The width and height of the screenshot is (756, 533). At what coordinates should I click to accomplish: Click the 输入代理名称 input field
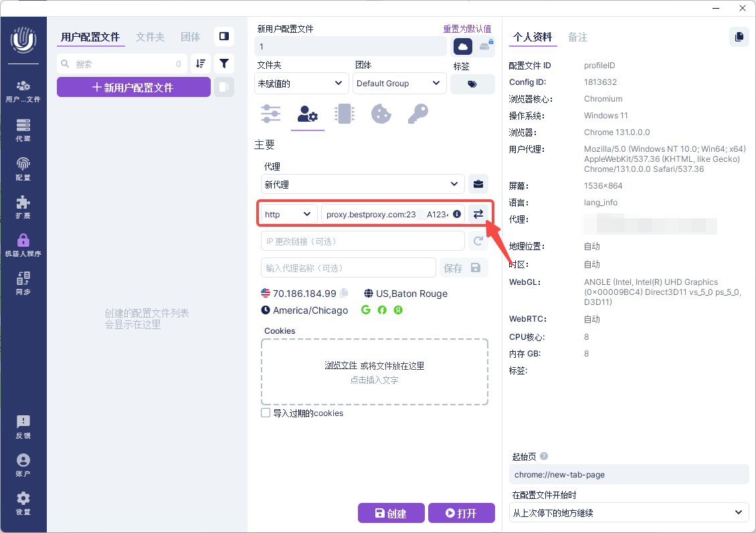[348, 268]
